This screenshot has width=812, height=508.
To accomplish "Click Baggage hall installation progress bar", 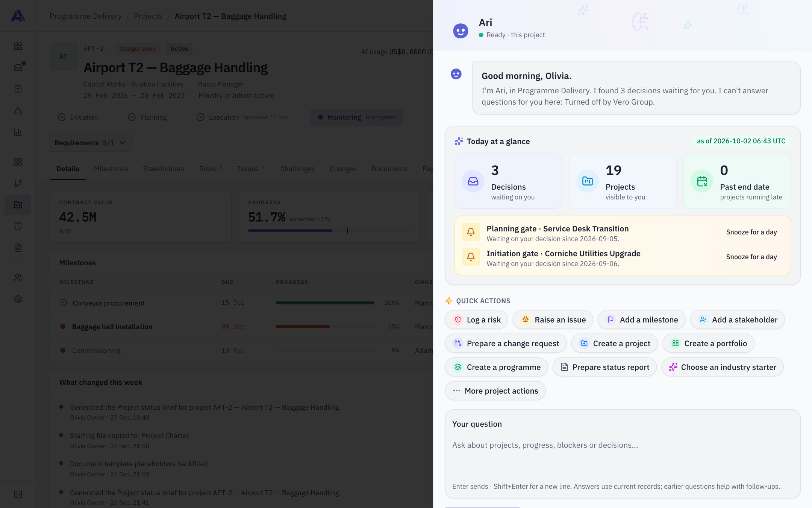I will pos(325,327).
